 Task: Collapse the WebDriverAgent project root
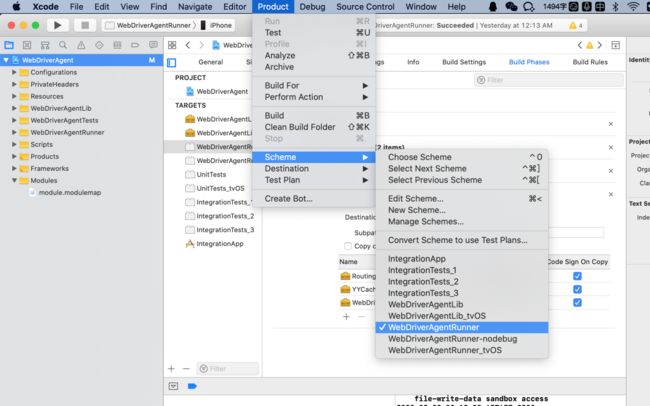pyautogui.click(x=6, y=60)
